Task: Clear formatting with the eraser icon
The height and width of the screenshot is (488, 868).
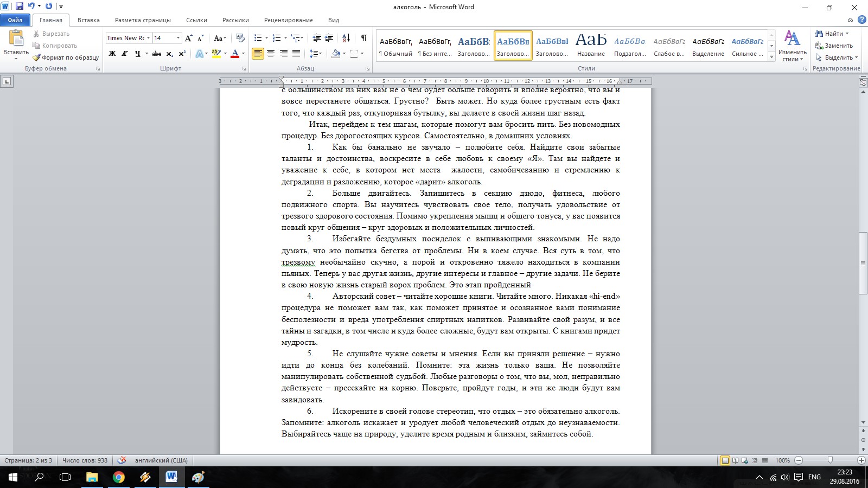Action: click(240, 38)
